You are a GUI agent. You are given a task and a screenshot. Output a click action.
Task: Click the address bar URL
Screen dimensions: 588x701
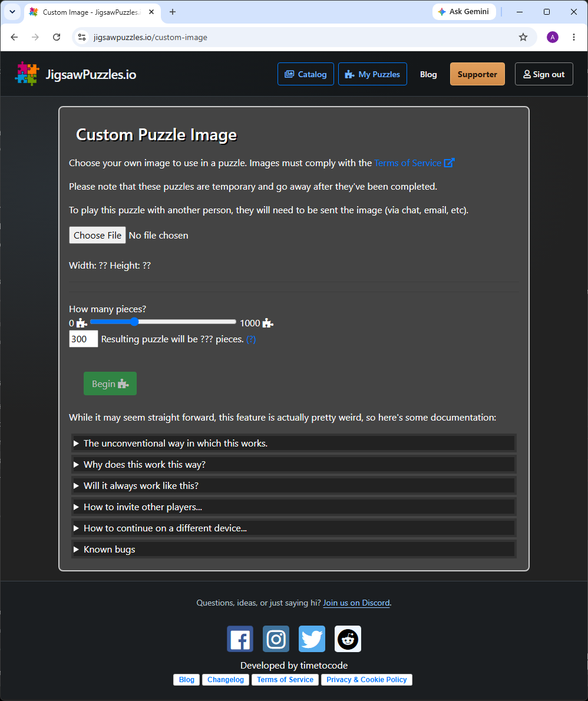pyautogui.click(x=150, y=37)
